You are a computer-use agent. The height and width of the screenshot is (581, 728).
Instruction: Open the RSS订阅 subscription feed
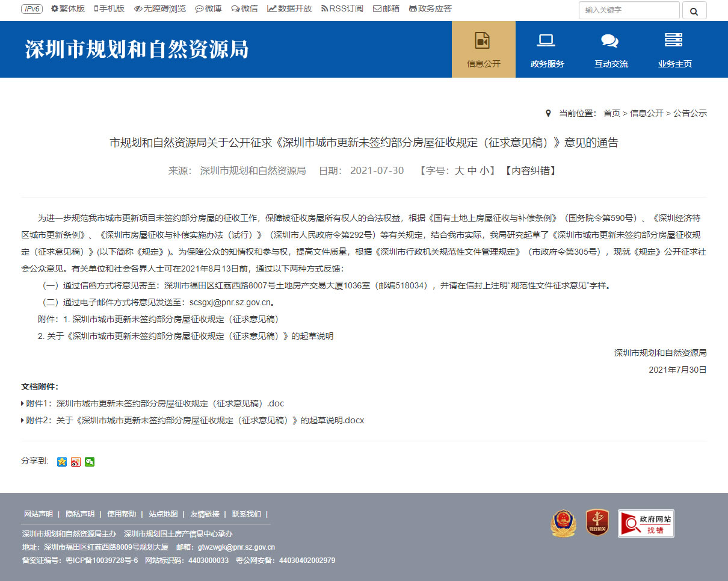click(x=342, y=8)
